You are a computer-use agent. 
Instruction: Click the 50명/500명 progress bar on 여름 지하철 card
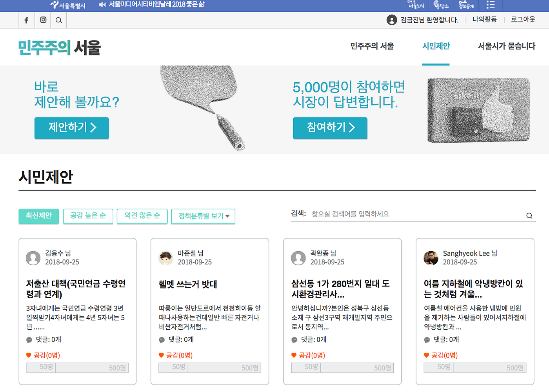(x=475, y=368)
